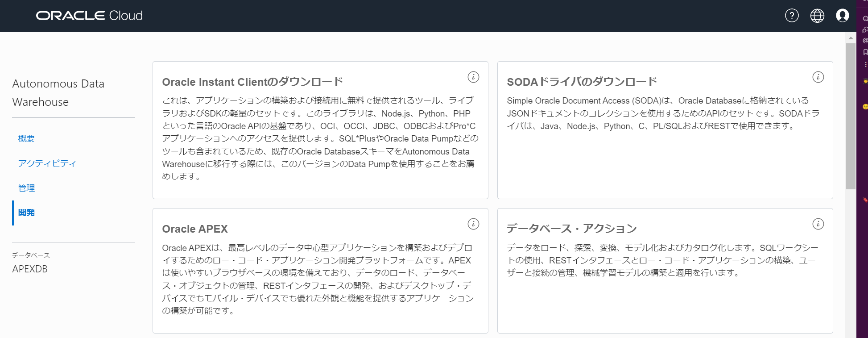Select 概要 in the sidebar

pos(26,138)
